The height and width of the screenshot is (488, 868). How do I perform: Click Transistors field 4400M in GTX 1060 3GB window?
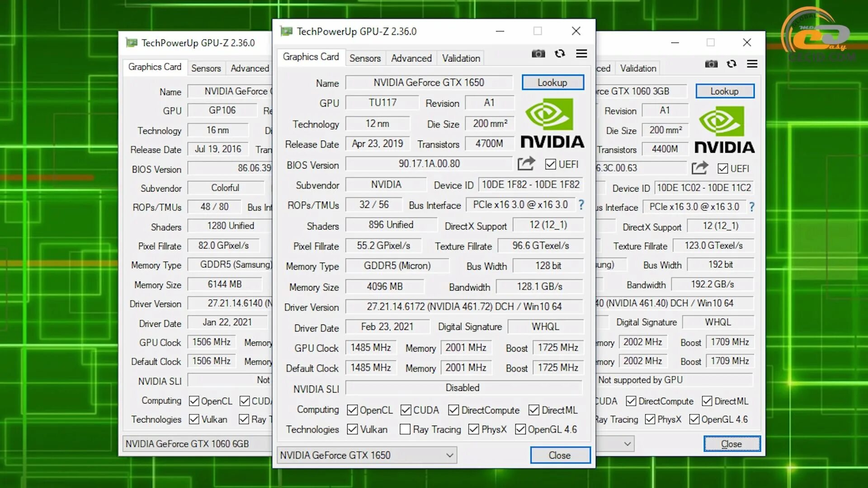click(665, 149)
